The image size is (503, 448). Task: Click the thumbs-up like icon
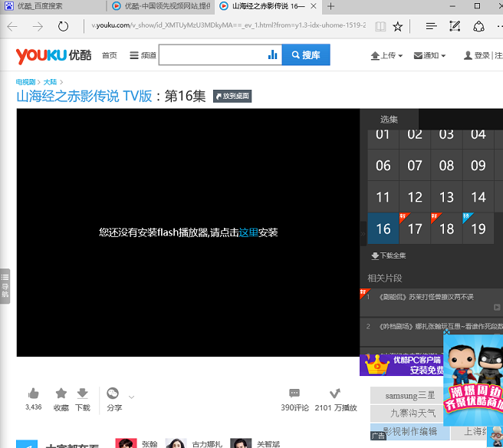(33, 394)
